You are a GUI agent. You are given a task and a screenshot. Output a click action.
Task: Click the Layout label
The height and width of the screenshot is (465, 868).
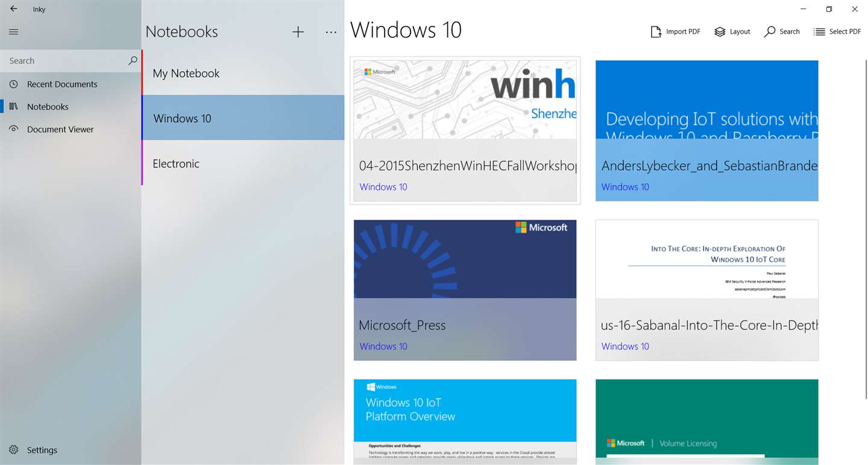740,32
